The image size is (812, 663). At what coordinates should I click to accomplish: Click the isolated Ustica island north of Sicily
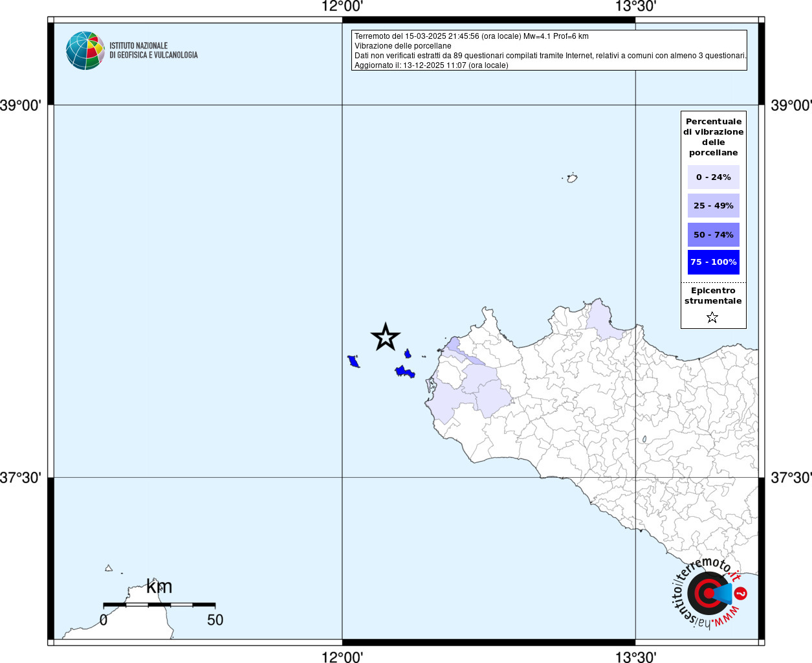coord(572,178)
